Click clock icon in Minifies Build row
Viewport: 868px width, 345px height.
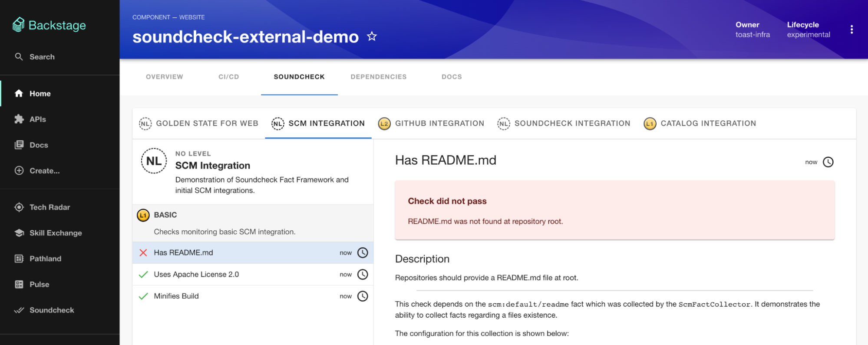(x=363, y=296)
